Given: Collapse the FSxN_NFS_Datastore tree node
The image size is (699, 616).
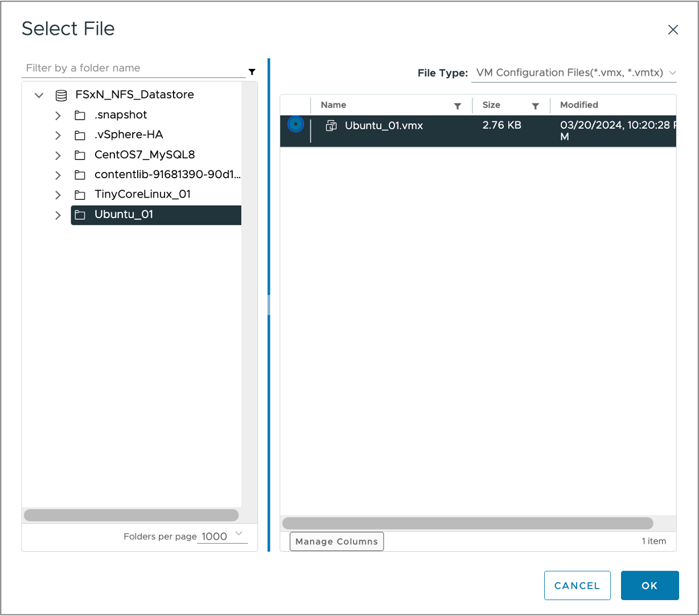Looking at the screenshot, I should point(39,95).
